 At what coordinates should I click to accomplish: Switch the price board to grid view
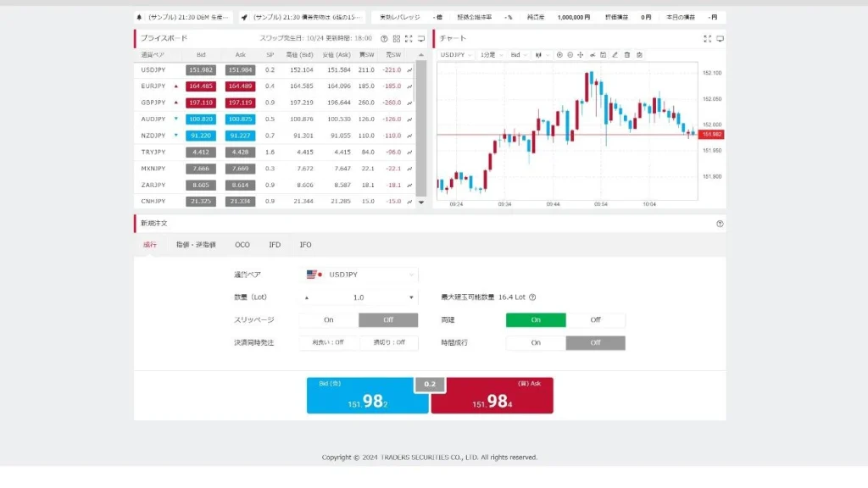point(397,39)
